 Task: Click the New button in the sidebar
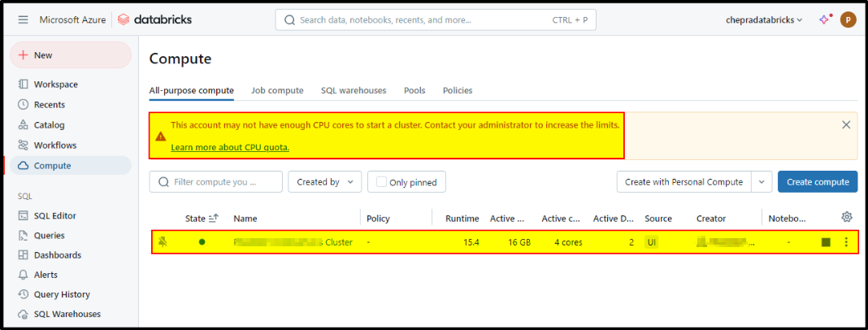click(71, 55)
